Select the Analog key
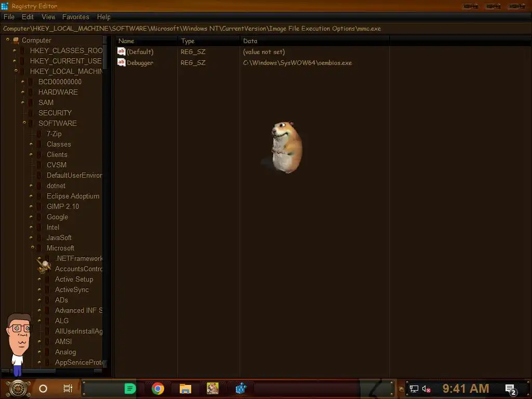 [x=65, y=352]
